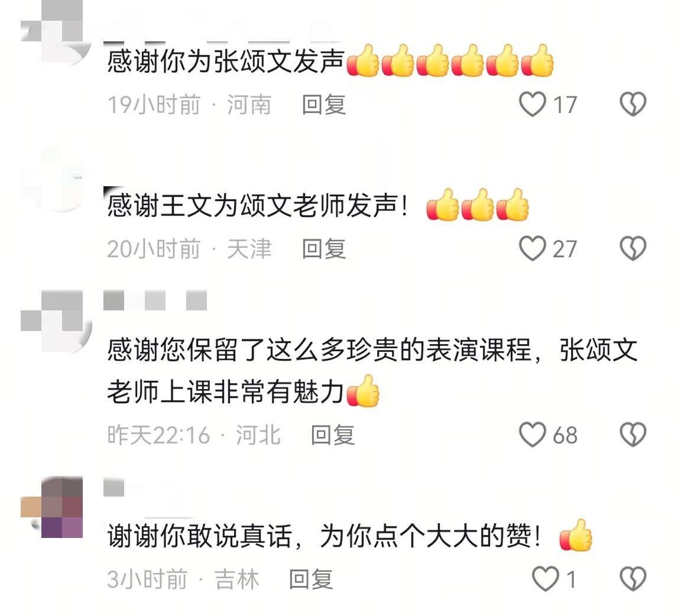
Task: Like the Tianjin comment with 27 likes
Action: 533,248
